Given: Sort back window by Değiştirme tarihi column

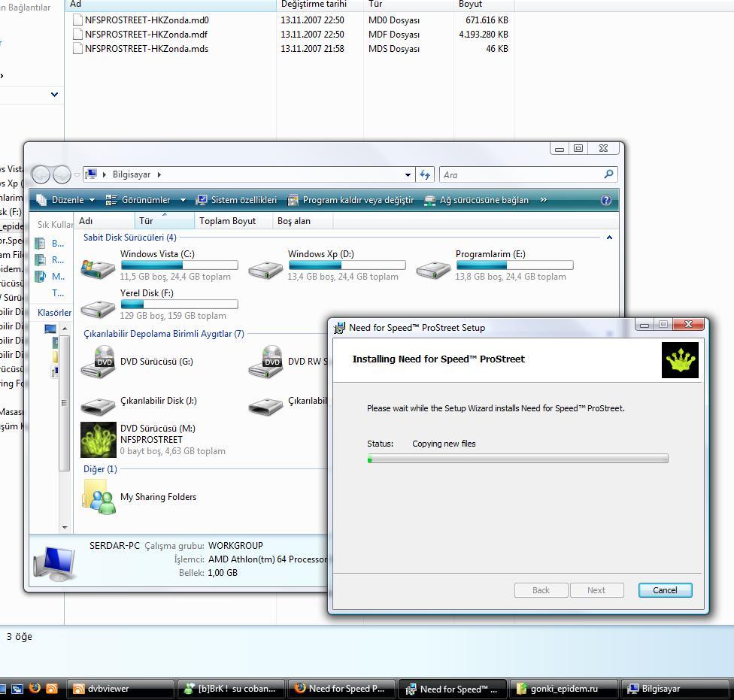Looking at the screenshot, I should tap(320, 5).
